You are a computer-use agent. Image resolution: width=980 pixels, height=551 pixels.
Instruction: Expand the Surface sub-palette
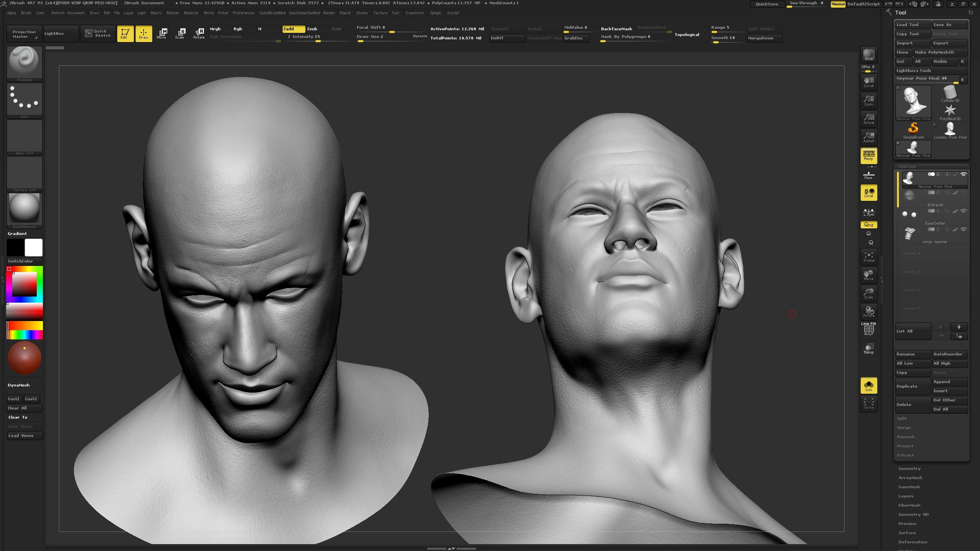click(907, 533)
